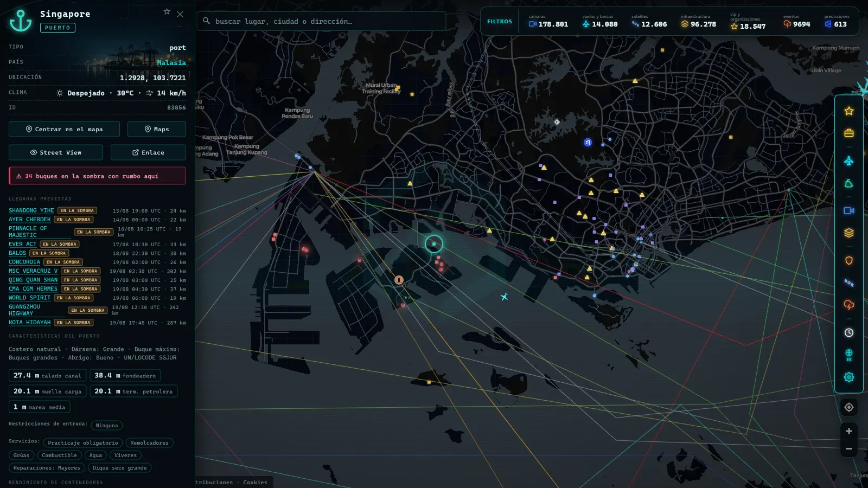Expand the FILTROS panel
868x488 pixels.
500,22
